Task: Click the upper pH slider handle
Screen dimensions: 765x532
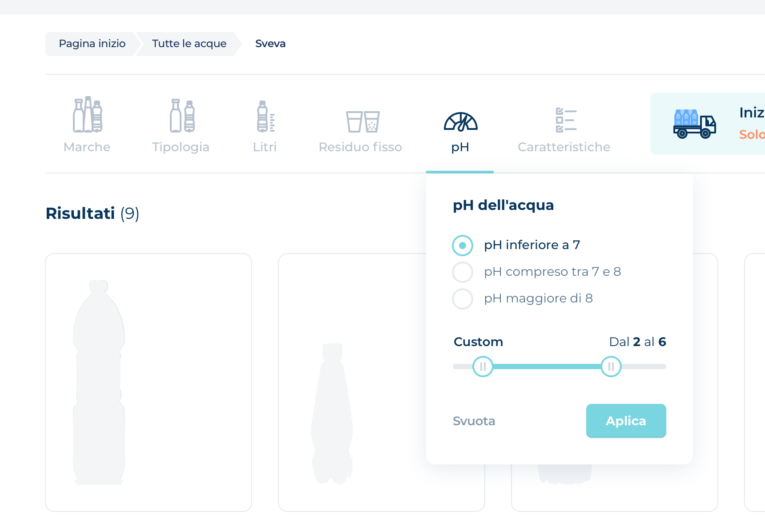Action: pos(611,367)
